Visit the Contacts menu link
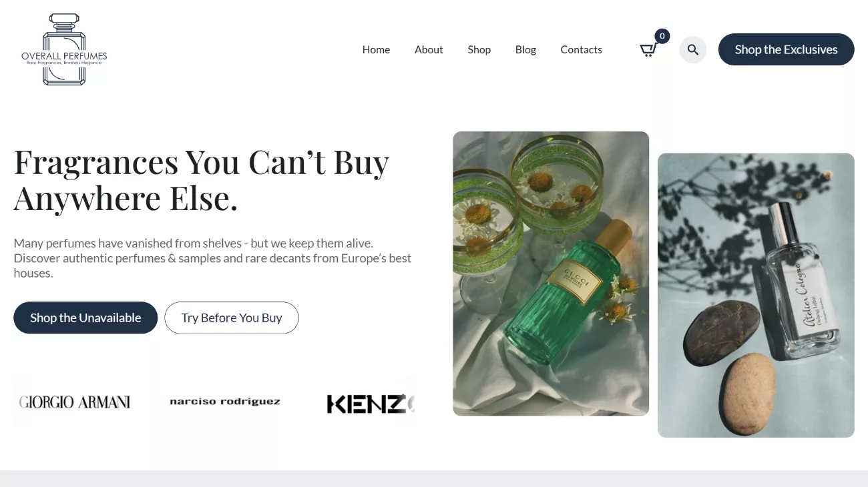This screenshot has height=487, width=868. pyautogui.click(x=581, y=50)
